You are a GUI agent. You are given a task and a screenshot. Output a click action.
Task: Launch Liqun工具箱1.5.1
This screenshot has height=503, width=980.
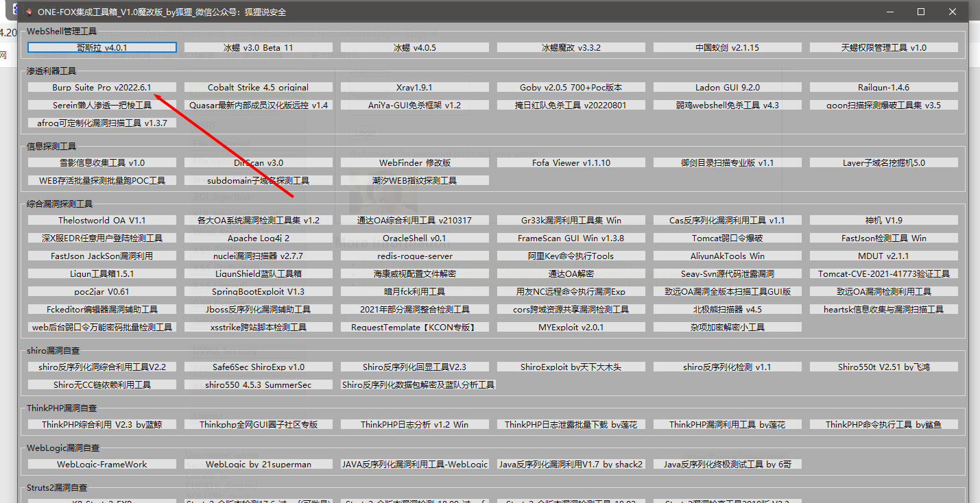102,274
